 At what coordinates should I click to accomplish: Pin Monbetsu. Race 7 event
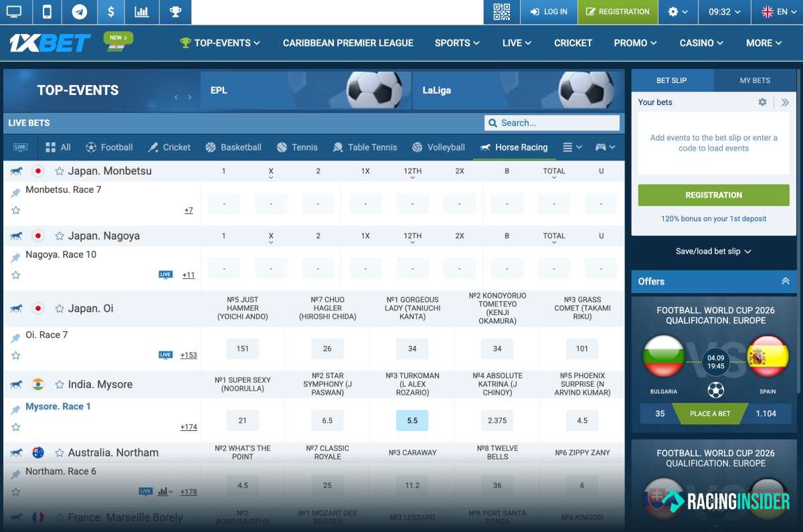pyautogui.click(x=15, y=193)
